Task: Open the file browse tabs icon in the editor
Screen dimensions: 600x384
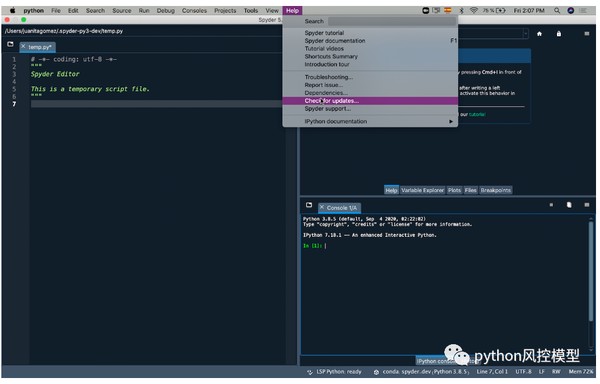Action: [x=10, y=44]
